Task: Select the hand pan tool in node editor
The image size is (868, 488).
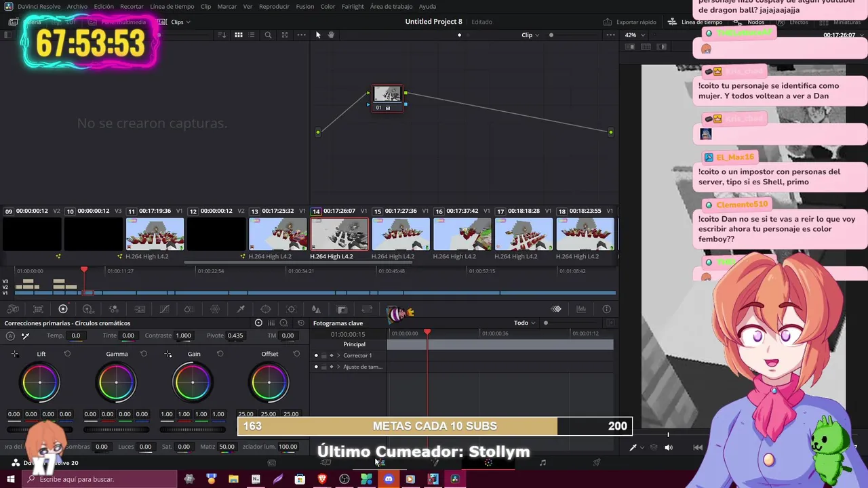Action: click(331, 35)
